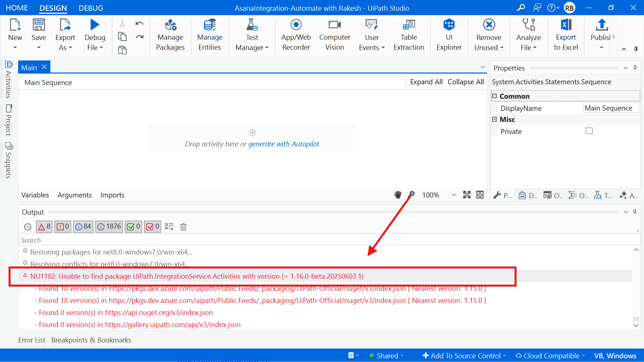The image size is (644, 362).
Task: Open the Help dropdown in title bar
Action: click(x=553, y=8)
